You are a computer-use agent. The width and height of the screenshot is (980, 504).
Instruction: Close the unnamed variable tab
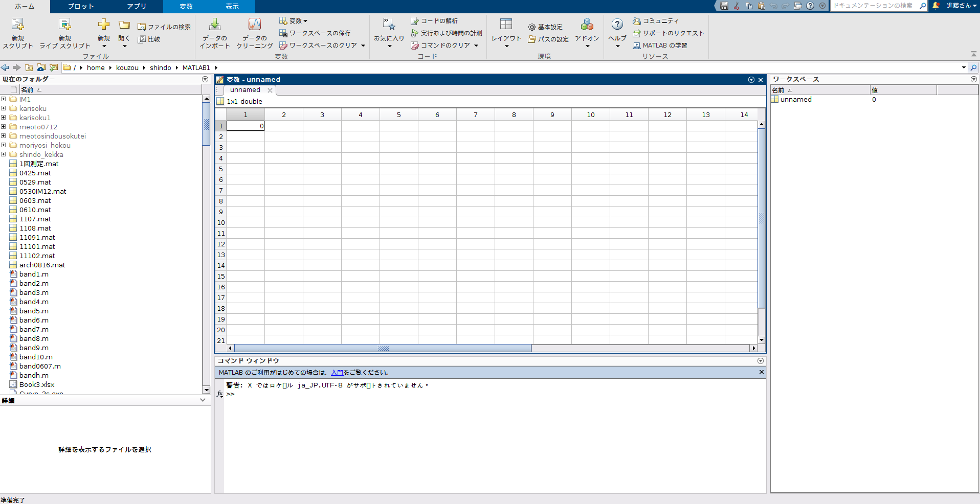270,90
